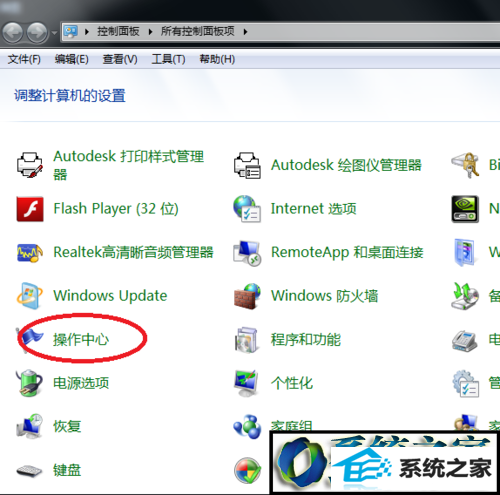
Task: Click the Windows Update icon
Action: (30, 296)
